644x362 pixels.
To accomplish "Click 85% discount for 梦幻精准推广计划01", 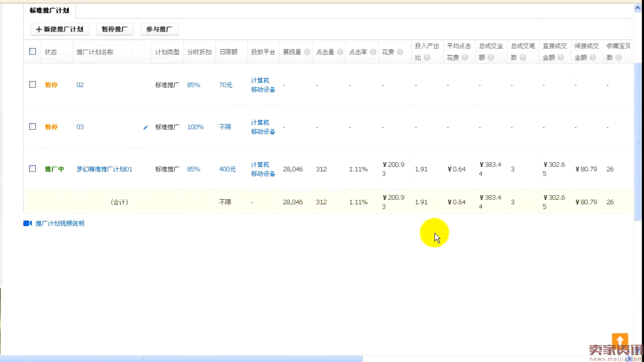I will (194, 169).
